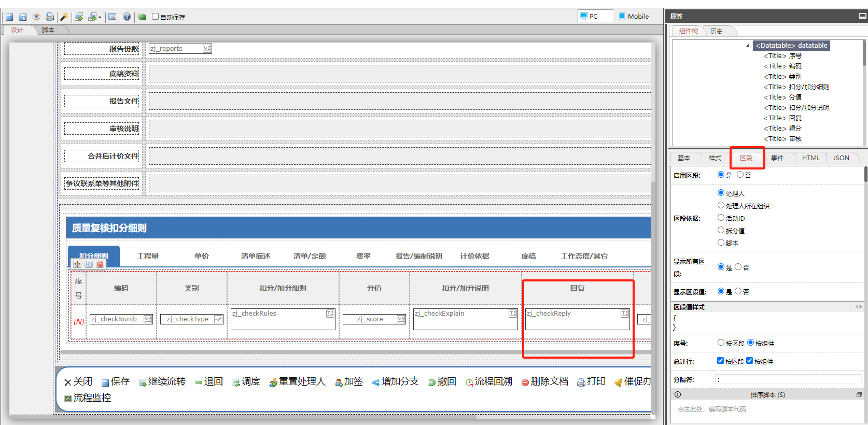The image size is (868, 425).
Task: Switch to the 清单描述 tab in the form
Action: pos(256,256)
